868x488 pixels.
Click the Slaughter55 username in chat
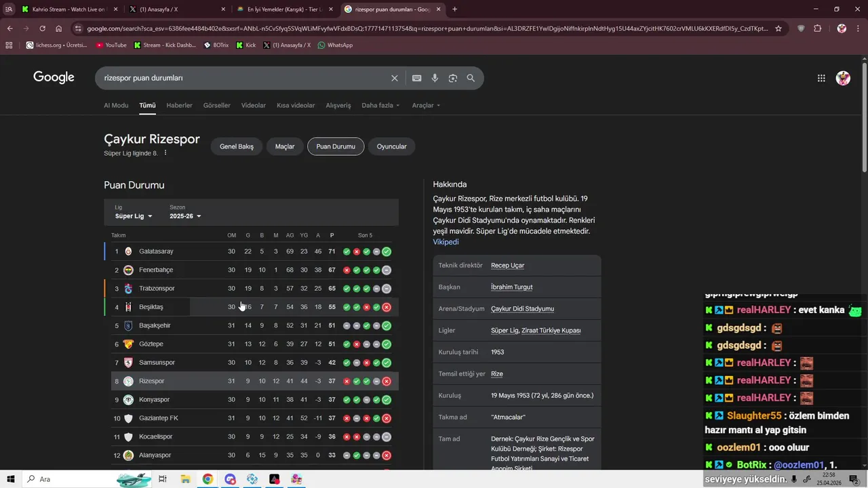click(x=754, y=415)
